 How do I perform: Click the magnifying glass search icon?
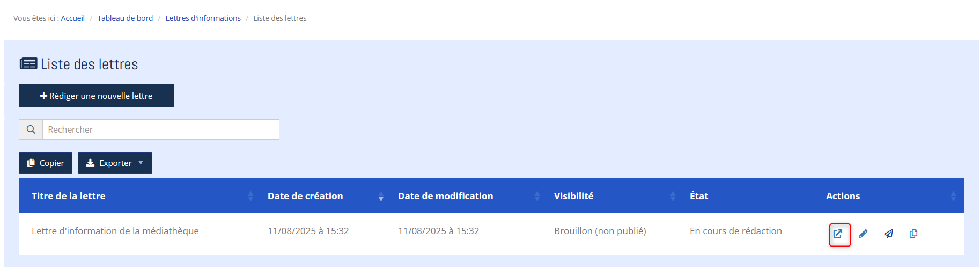(31, 129)
